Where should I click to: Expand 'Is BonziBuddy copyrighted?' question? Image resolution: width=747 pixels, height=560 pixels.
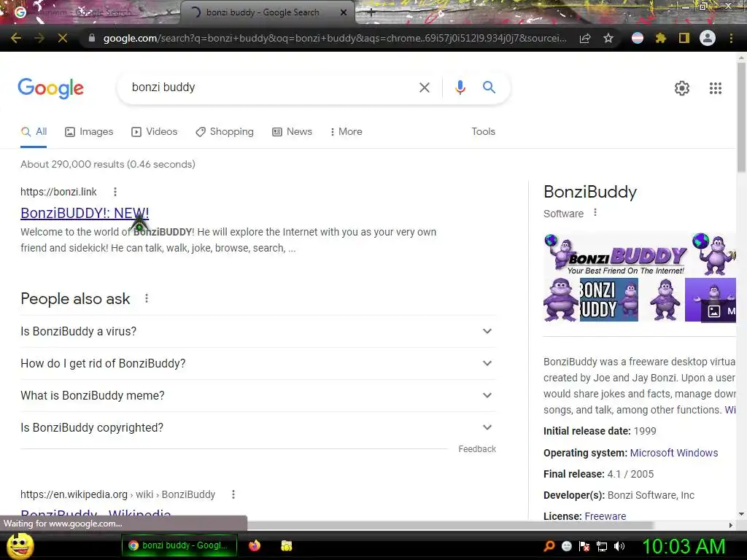point(258,427)
